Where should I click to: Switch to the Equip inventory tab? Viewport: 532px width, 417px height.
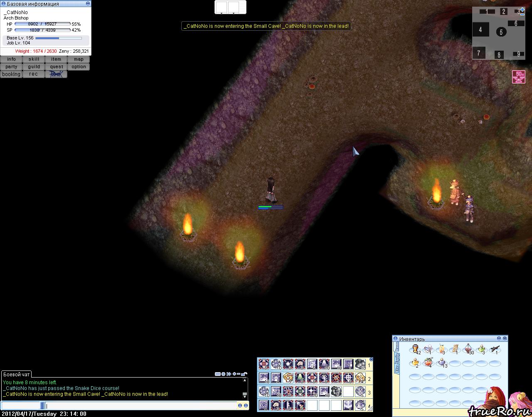coord(397,358)
